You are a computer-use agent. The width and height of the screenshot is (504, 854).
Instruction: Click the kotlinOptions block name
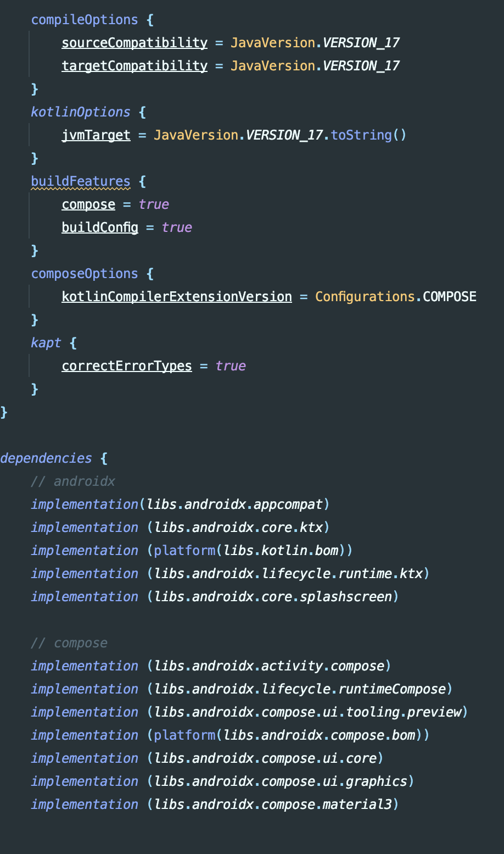pos(81,112)
